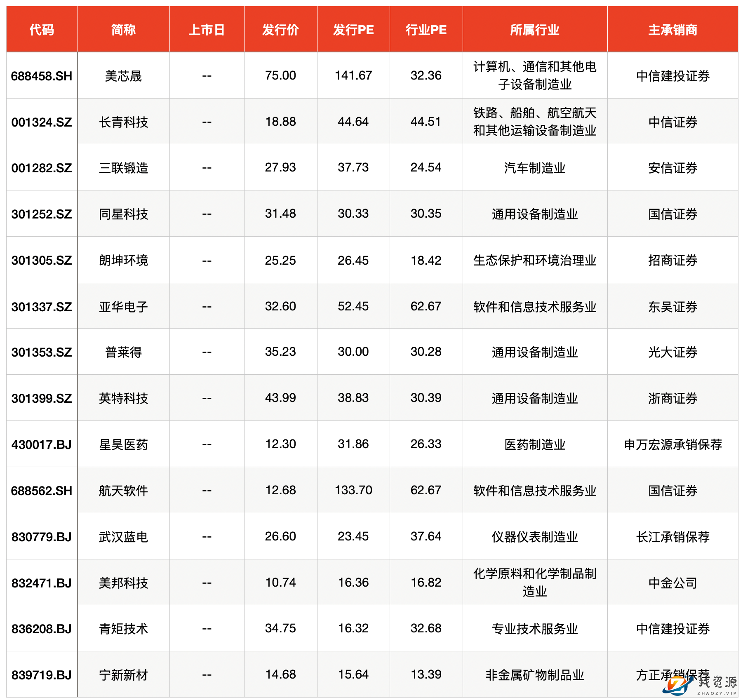
Task: Select the 武汉蓝电 name cell
Action: [123, 537]
